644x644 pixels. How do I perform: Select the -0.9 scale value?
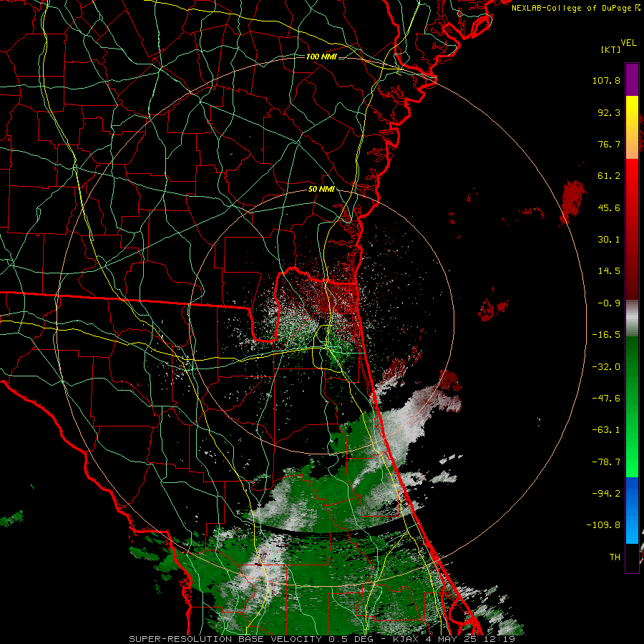[609, 303]
